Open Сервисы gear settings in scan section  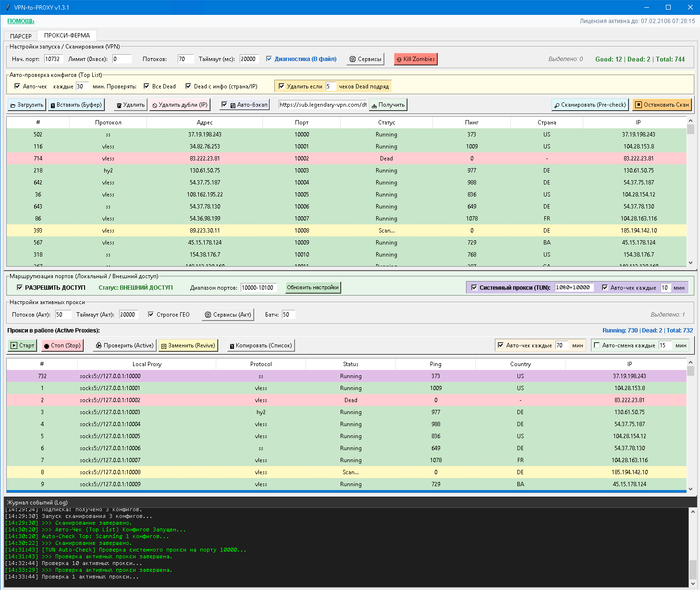coord(366,59)
